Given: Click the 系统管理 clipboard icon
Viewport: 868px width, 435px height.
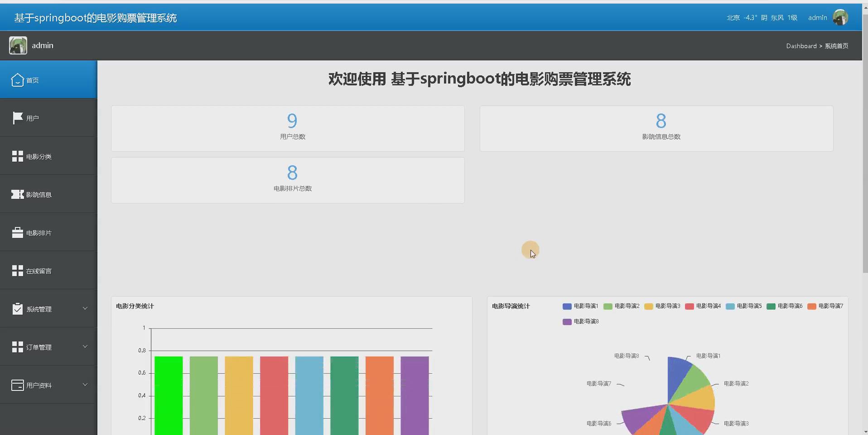Looking at the screenshot, I should tap(17, 309).
